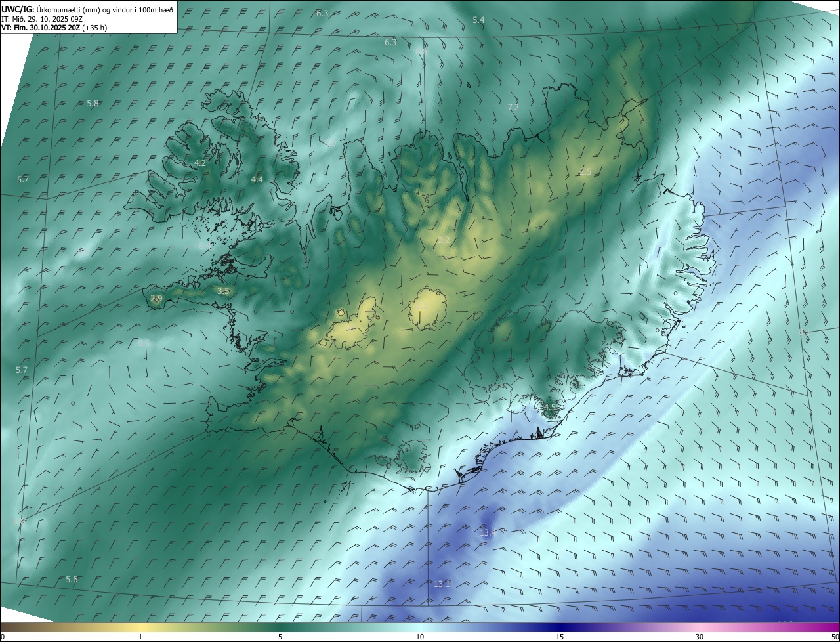The width and height of the screenshot is (840, 642).
Task: Click the 10 tick on the color scale
Action: (x=420, y=637)
